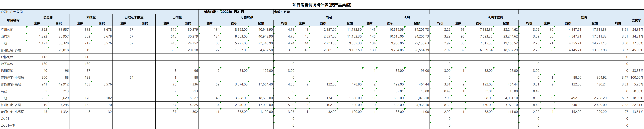Select the 预定 group header
Image resolution: width=644 pixels, height=129 pixels.
[329, 17]
